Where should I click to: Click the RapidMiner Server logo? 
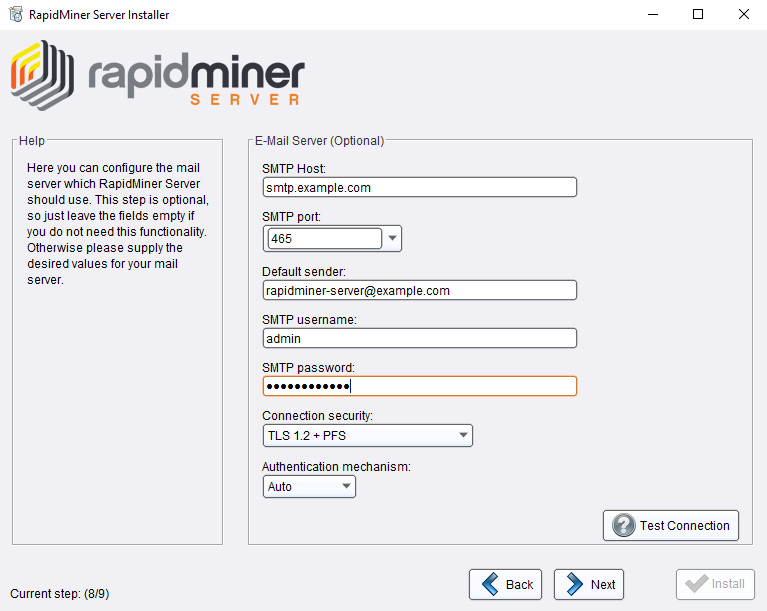(158, 73)
